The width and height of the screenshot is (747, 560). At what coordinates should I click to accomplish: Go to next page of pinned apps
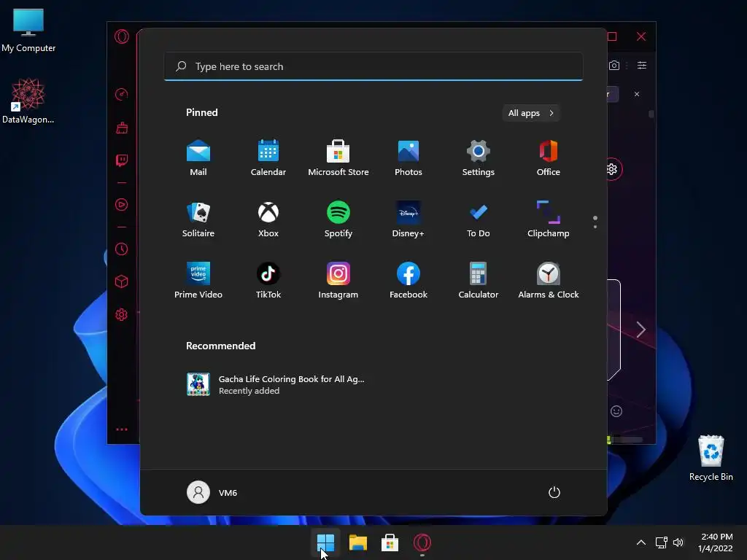(595, 227)
